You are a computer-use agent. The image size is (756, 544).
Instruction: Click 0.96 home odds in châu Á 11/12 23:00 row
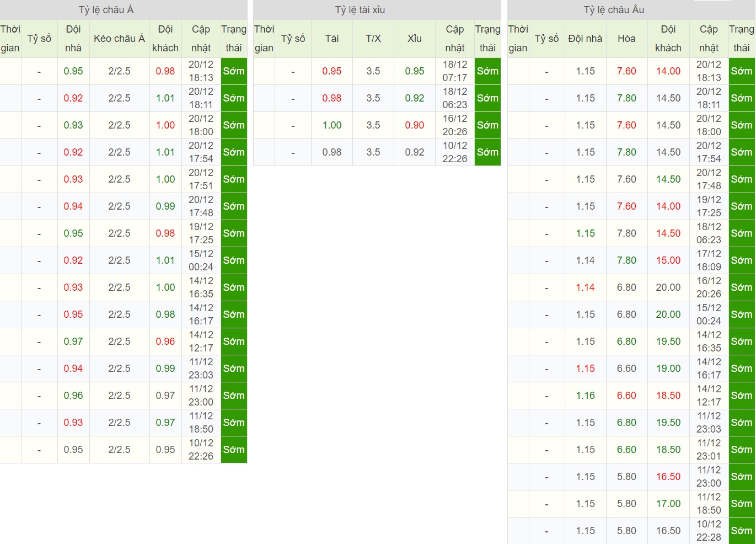point(73,396)
